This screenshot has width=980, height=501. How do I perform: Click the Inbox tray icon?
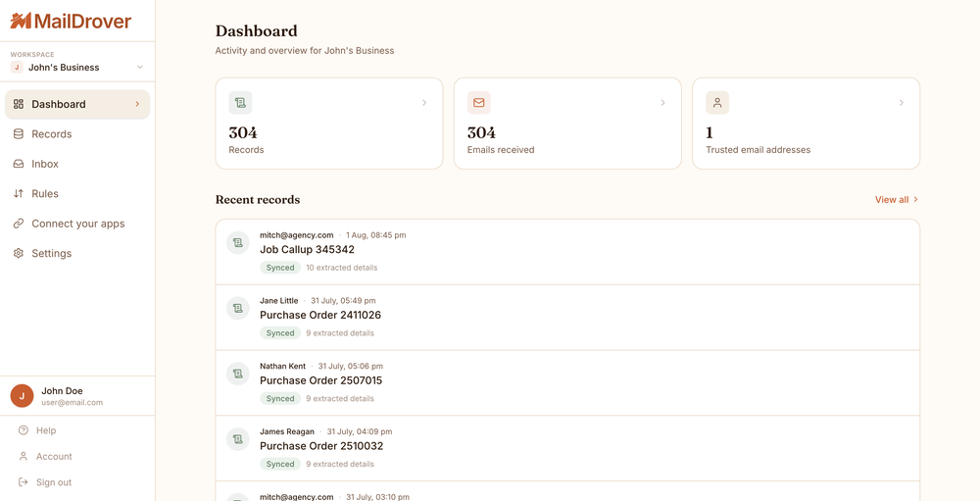coord(19,164)
